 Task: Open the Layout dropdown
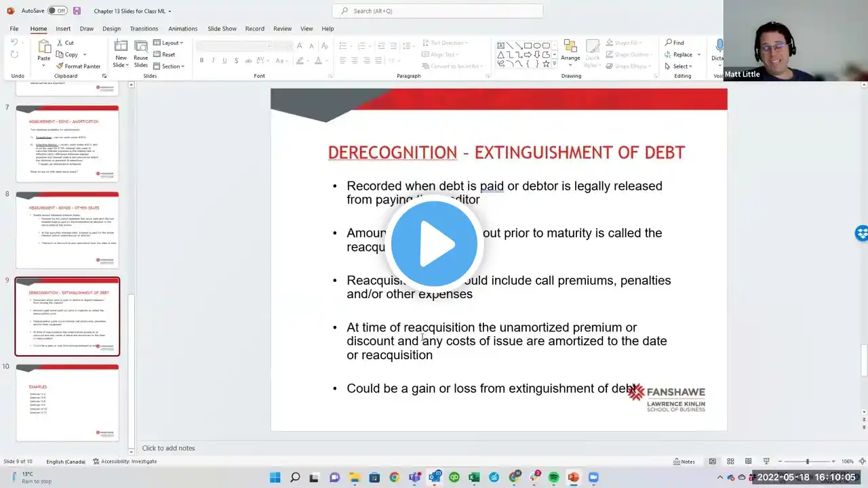click(x=167, y=43)
